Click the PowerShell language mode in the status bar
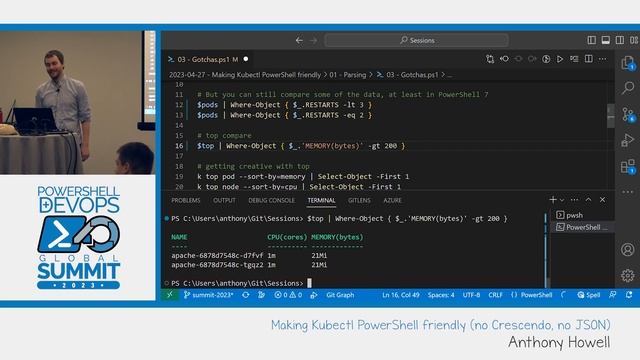Viewport: 640px width, 360px height. 532,295
